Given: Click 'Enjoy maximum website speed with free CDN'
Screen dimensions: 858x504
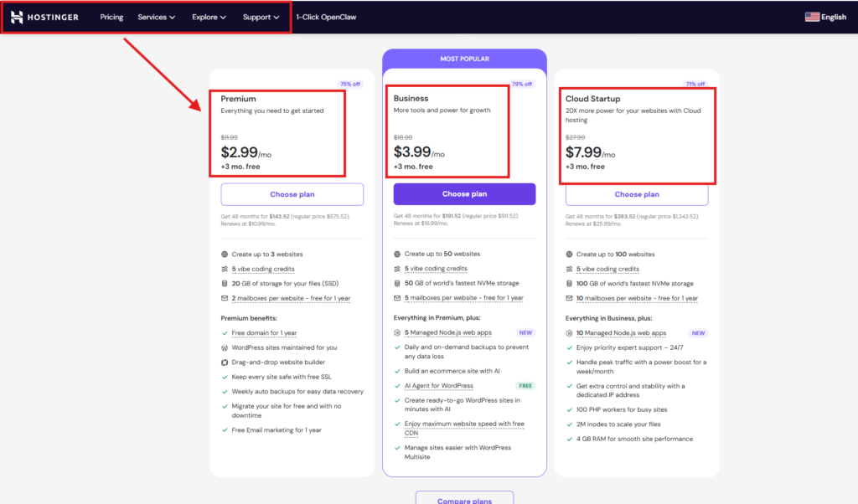Looking at the screenshot, I should 464,429.
